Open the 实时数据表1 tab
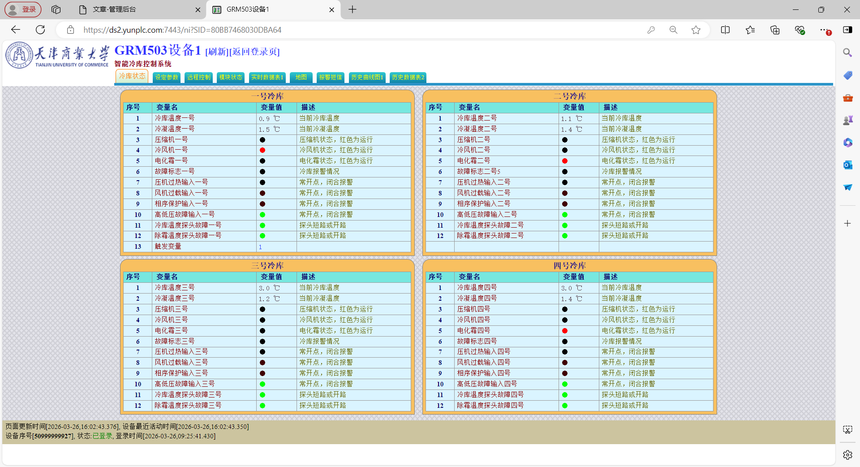The width and height of the screenshot is (860, 467). click(267, 77)
